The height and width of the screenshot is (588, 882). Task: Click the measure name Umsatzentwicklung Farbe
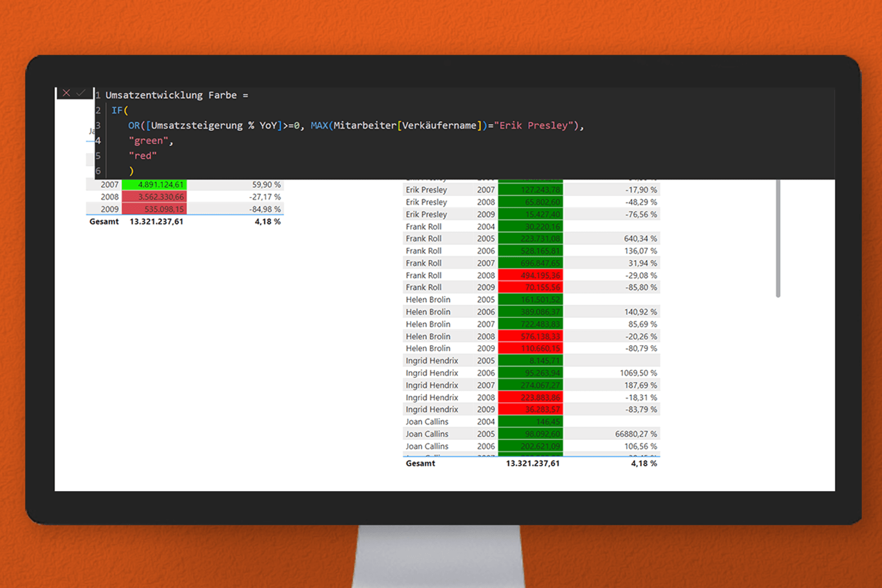(x=171, y=95)
